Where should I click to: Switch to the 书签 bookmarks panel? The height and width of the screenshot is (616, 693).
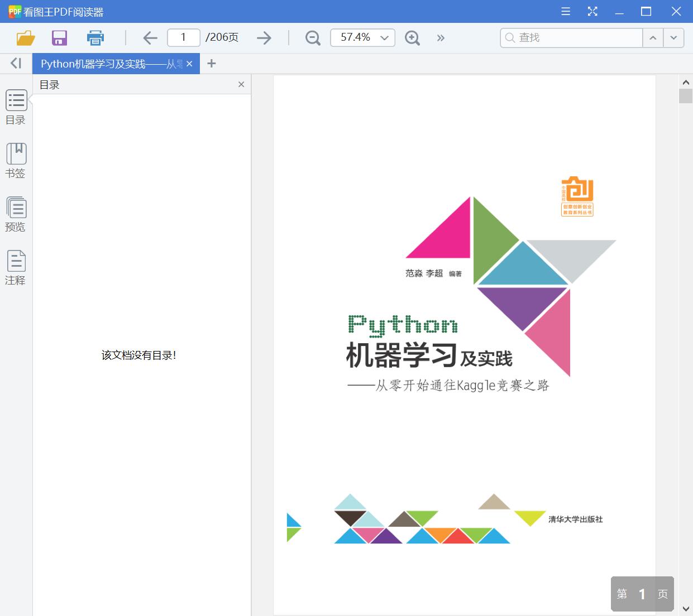(x=16, y=160)
